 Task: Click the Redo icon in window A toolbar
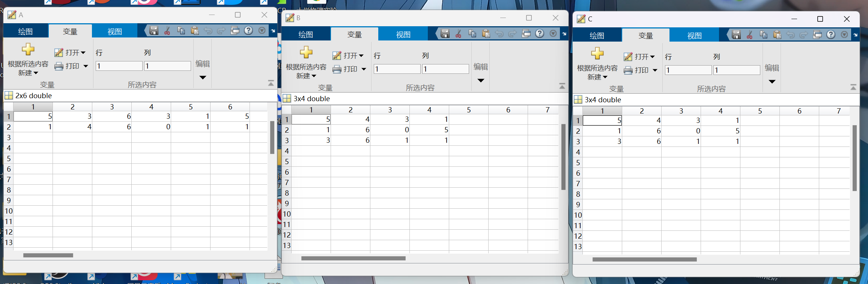[221, 31]
